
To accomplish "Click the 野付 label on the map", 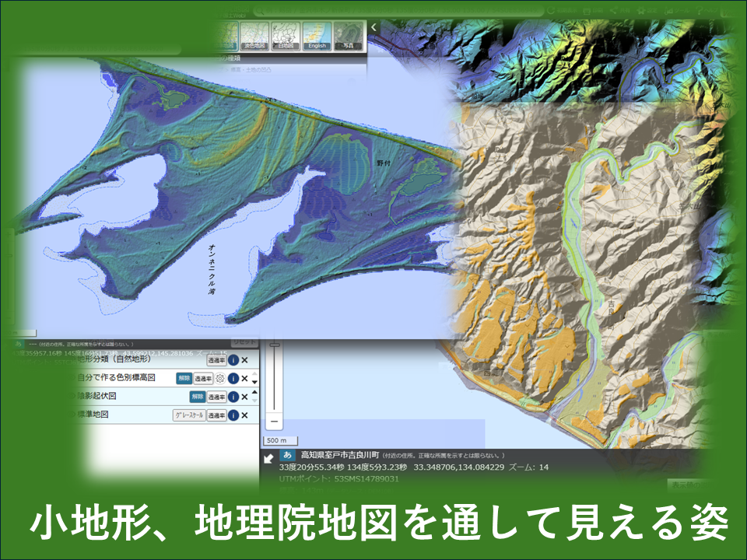I will click(384, 163).
